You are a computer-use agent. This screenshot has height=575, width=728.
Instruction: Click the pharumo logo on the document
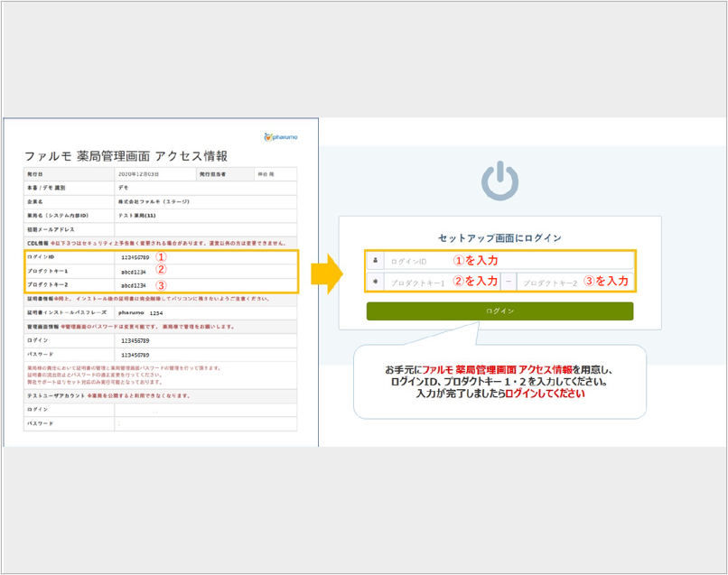click(280, 137)
